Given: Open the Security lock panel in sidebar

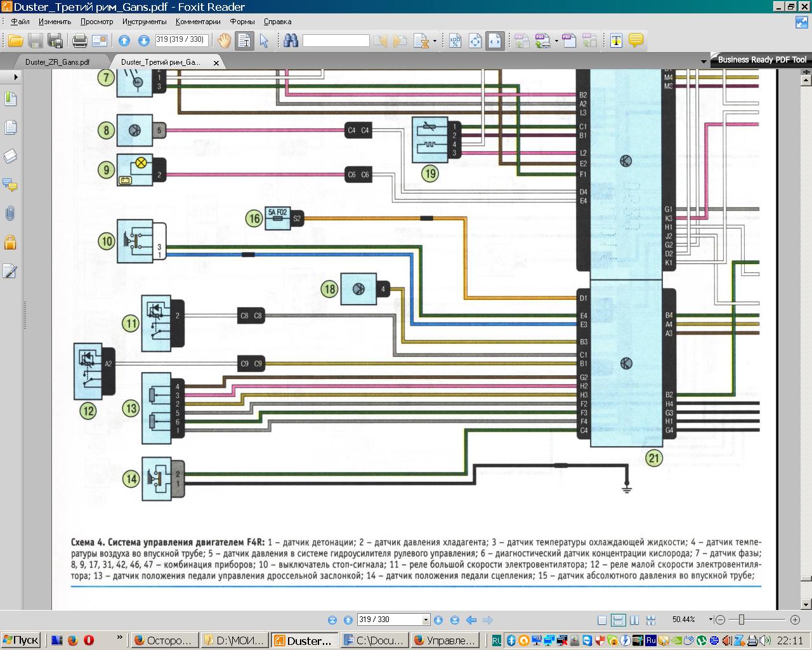Looking at the screenshot, I should (10, 242).
